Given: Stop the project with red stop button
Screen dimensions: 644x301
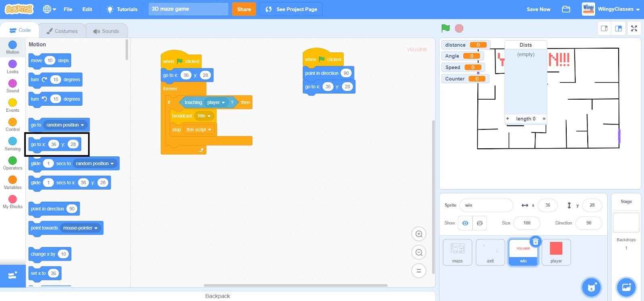Looking at the screenshot, I should (459, 28).
